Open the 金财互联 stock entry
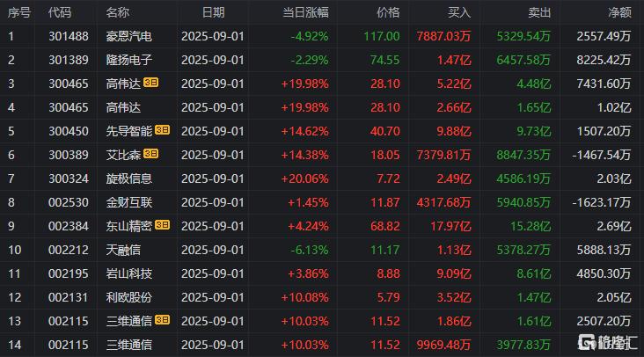The image size is (644, 357). pos(129,203)
